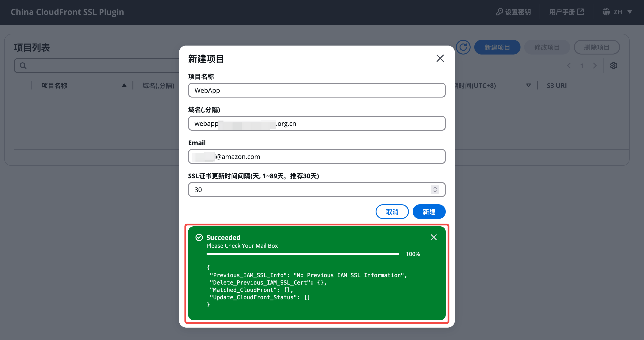
Task: Open 用户手册 link in the top bar
Action: pos(566,12)
